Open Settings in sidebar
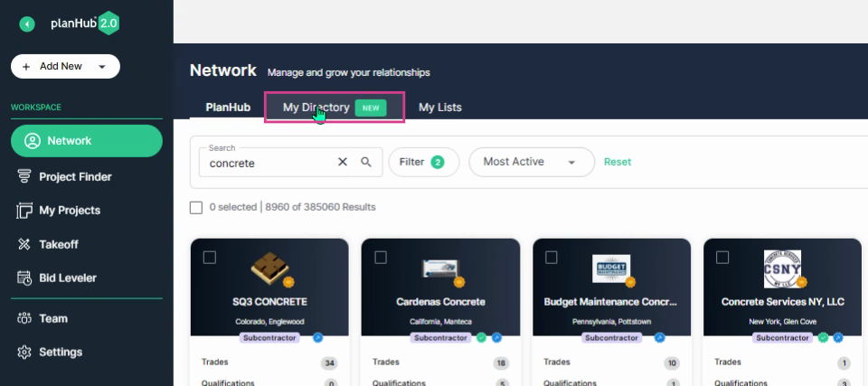This screenshot has height=386, width=868. 61,353
